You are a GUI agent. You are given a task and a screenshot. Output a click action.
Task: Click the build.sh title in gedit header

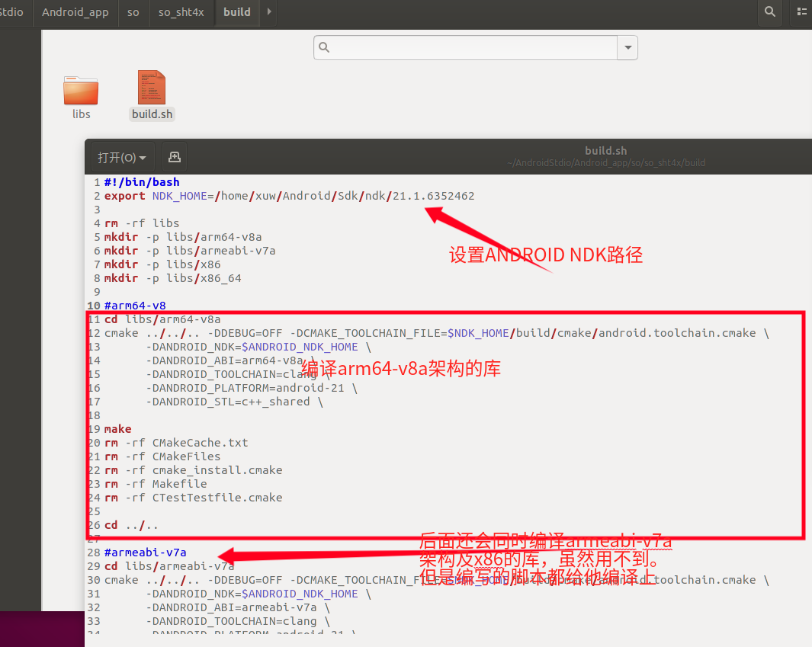point(605,151)
